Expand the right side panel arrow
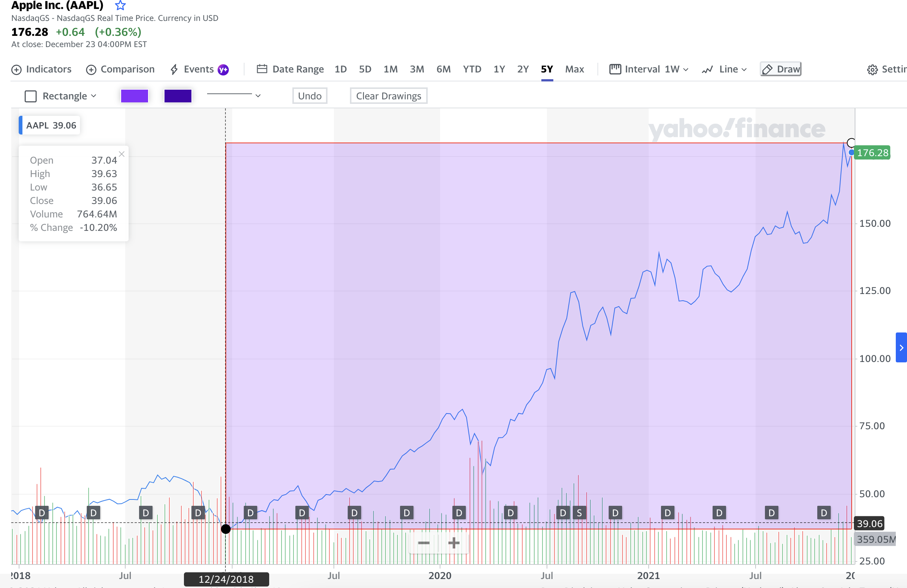This screenshot has height=588, width=907. pyautogui.click(x=901, y=348)
